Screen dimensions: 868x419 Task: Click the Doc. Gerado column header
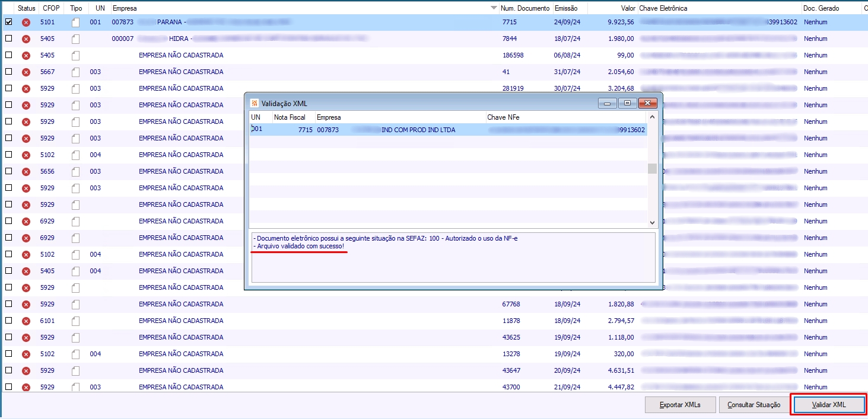(x=831, y=9)
